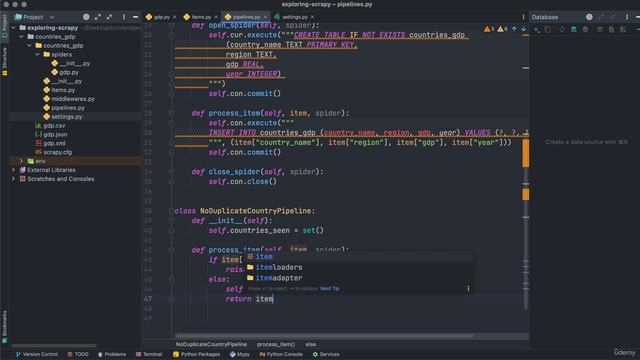Add new data source in Database panel
This screenshot has width=640, height=360.
click(537, 29)
